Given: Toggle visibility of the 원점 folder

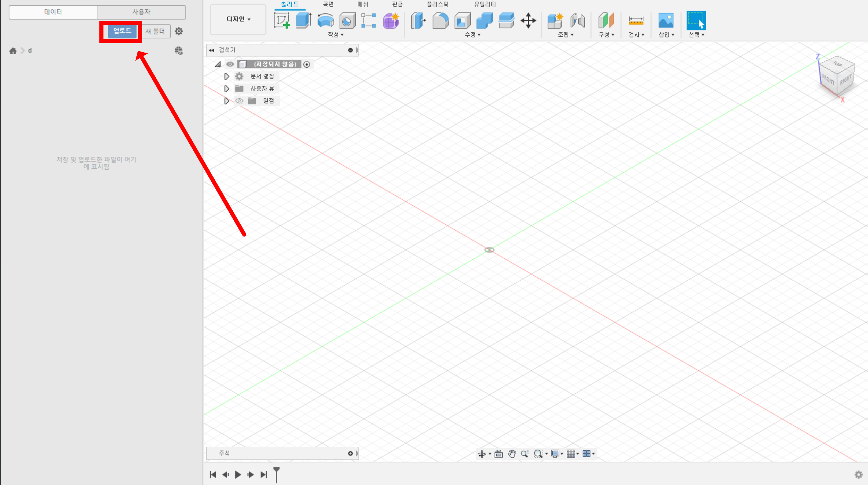Looking at the screenshot, I should tap(239, 101).
